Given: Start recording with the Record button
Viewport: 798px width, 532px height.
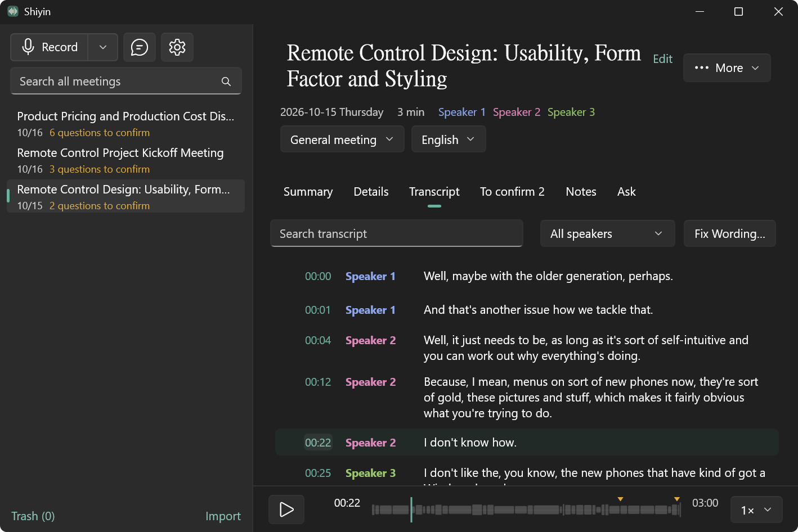Looking at the screenshot, I should [50, 47].
